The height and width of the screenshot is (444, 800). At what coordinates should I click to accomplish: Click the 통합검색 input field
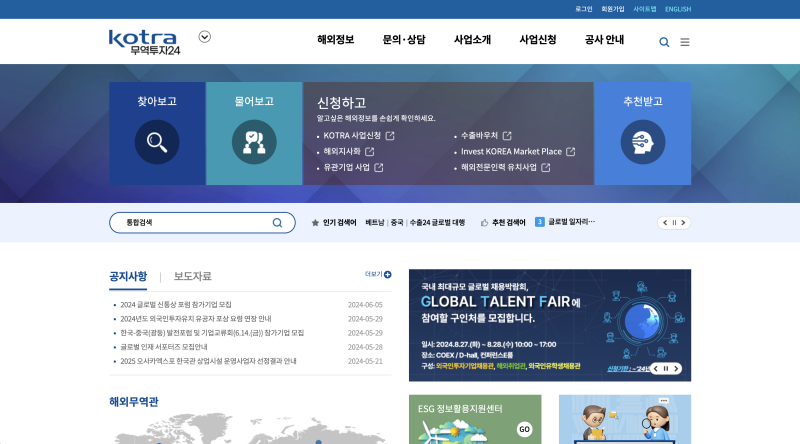[x=202, y=223]
